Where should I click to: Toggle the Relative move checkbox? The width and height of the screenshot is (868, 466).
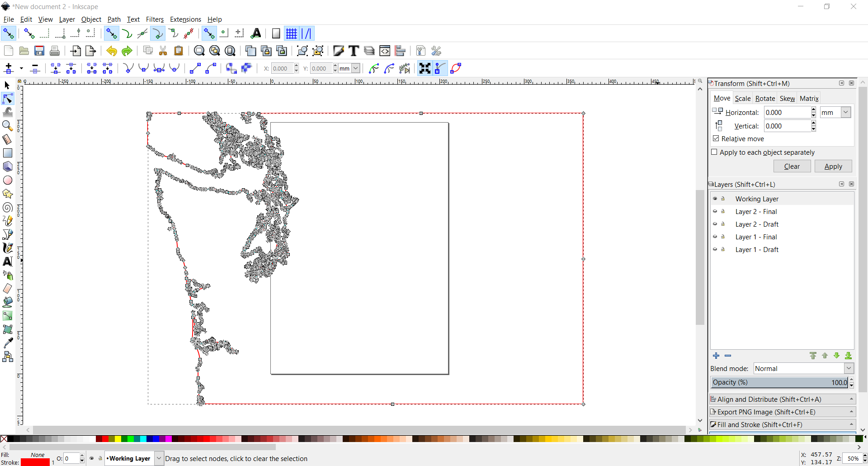point(716,138)
